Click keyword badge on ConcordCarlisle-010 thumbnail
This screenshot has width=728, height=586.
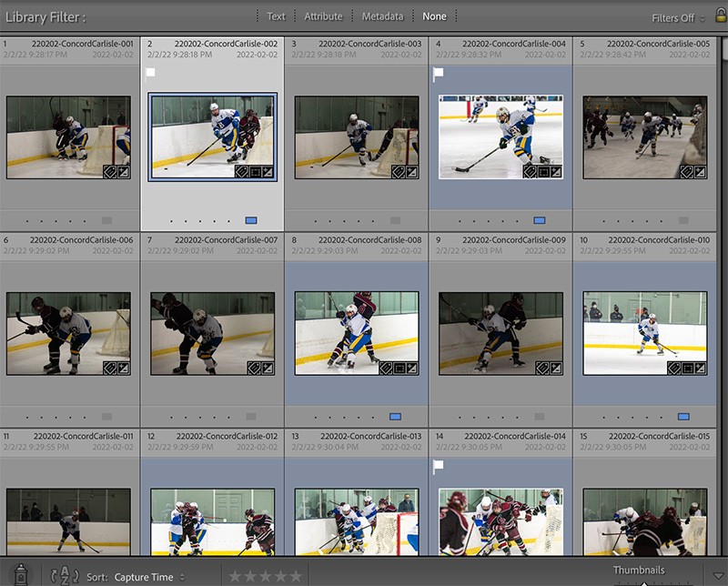tap(673, 368)
